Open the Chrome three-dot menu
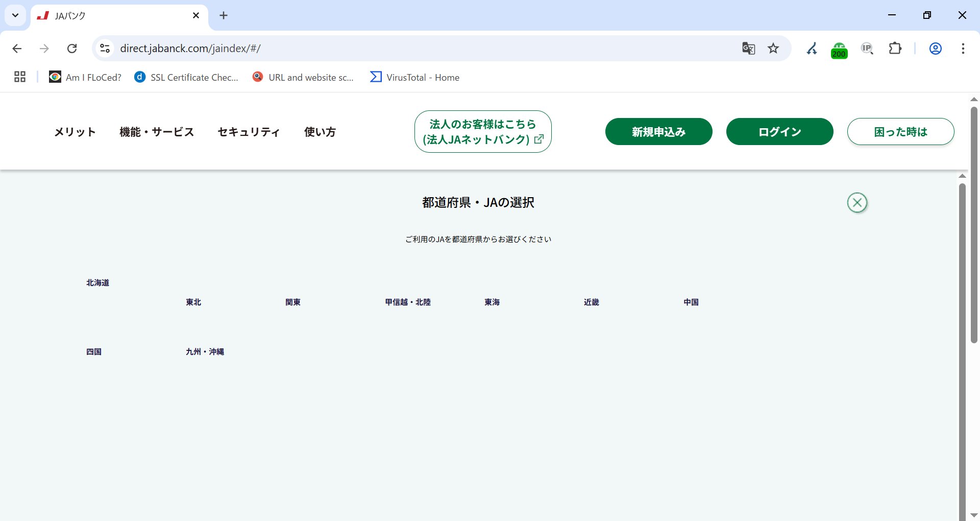The image size is (980, 521). (963, 49)
